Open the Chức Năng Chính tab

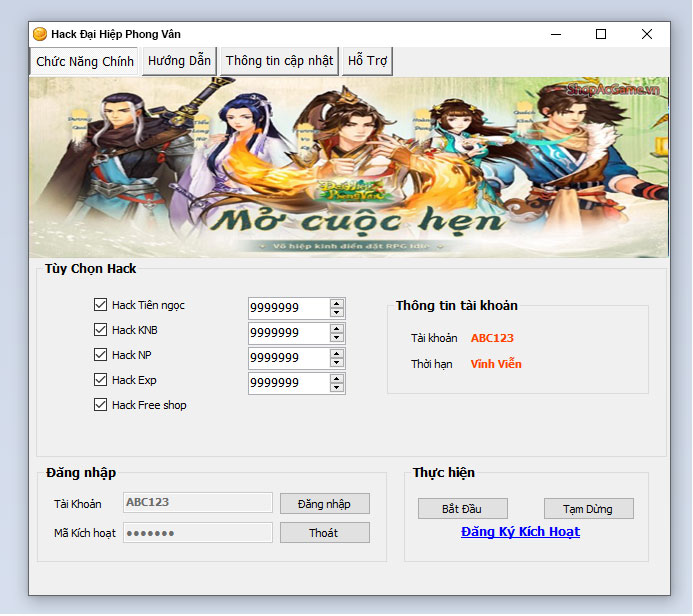click(84, 61)
